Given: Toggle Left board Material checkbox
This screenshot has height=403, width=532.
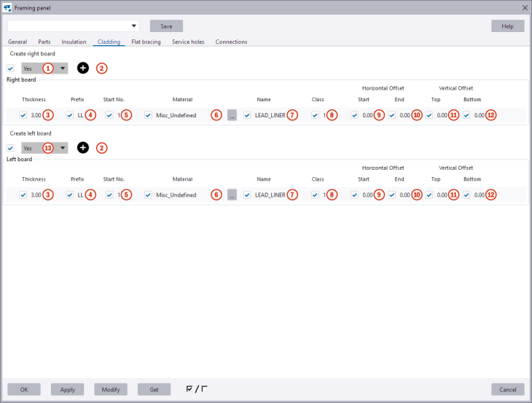Looking at the screenshot, I should 148,195.
